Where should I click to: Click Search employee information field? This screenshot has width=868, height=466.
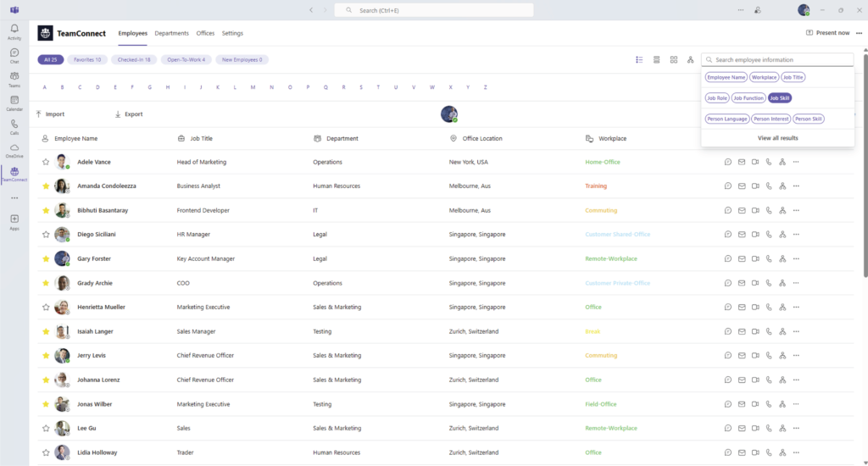click(777, 60)
